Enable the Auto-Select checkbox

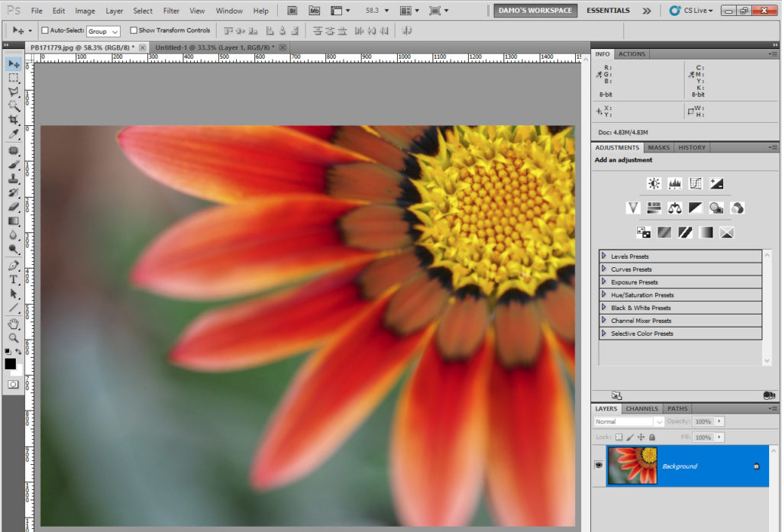pyautogui.click(x=44, y=31)
